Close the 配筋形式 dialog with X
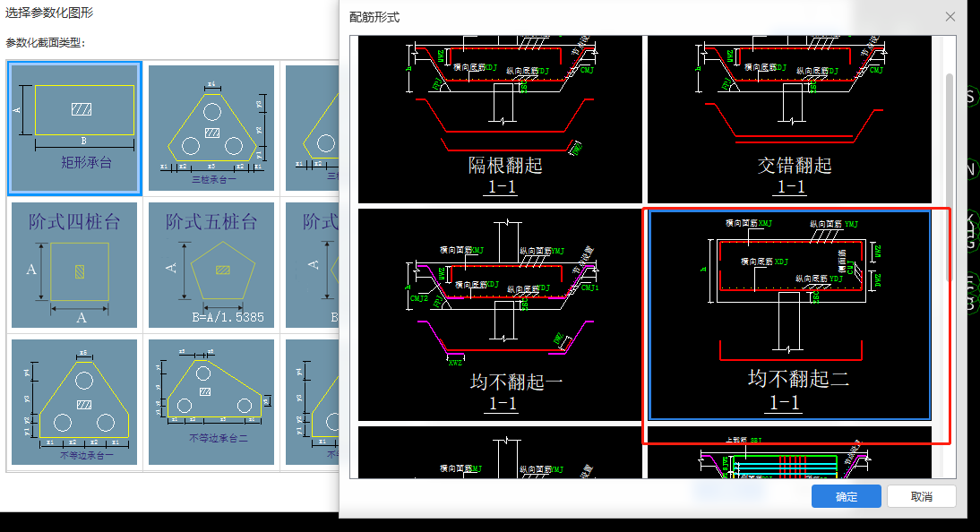Image resolution: width=980 pixels, height=532 pixels. click(950, 17)
